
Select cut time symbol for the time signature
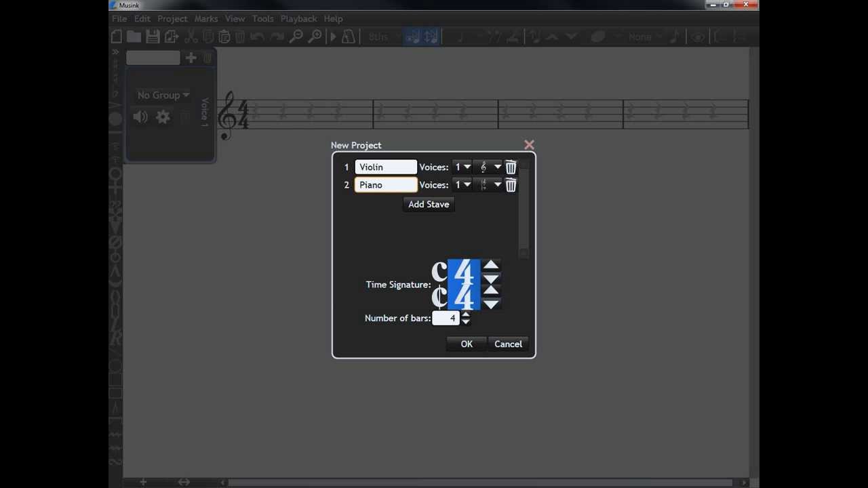(439, 297)
